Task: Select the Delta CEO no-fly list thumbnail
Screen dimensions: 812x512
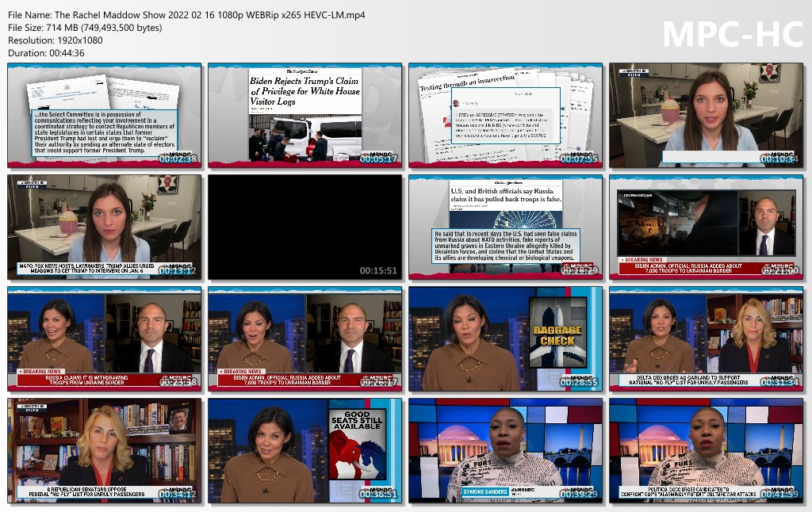Action: [x=706, y=338]
